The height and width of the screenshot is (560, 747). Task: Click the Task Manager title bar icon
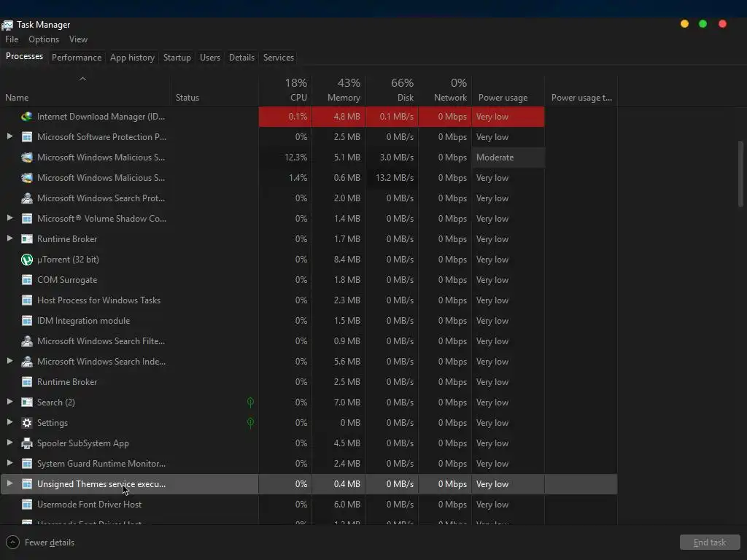click(x=7, y=25)
